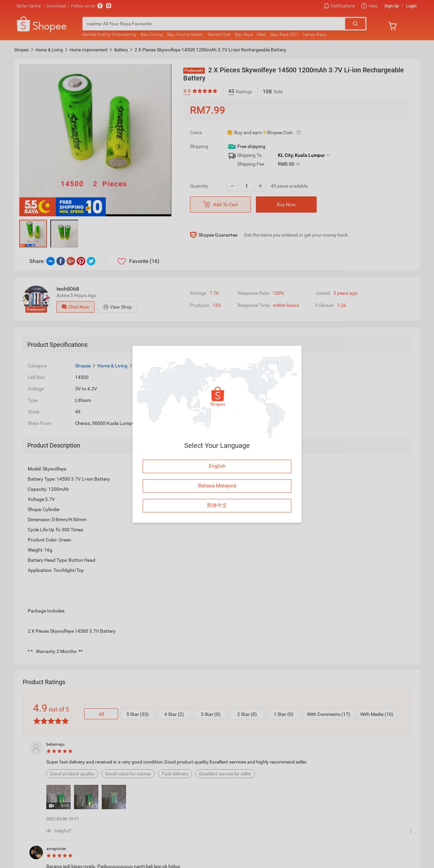Increase quantity with plus button
Image resolution: width=434 pixels, height=868 pixels.
[260, 186]
